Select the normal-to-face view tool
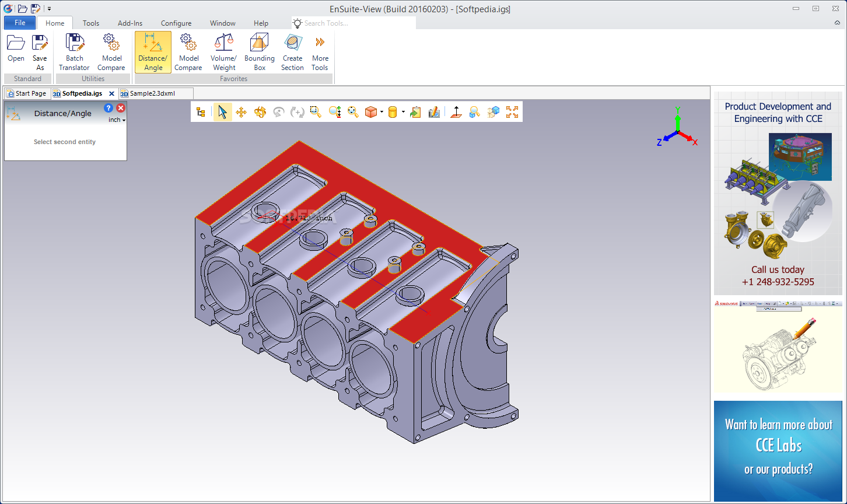Viewport: 847px width, 504px height. pos(456,112)
